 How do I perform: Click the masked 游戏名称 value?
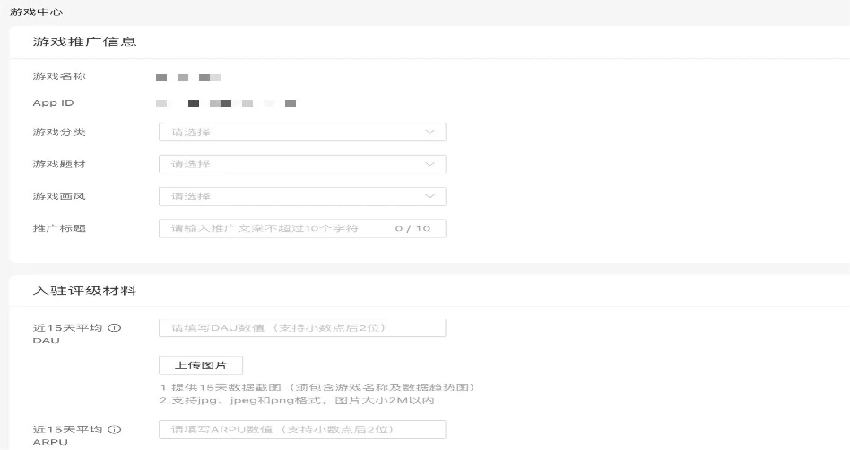(x=189, y=77)
